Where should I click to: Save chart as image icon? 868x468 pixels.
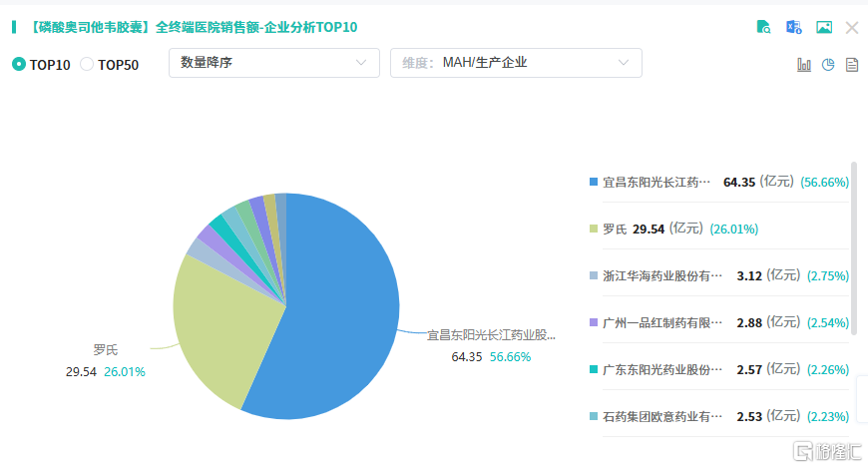(x=824, y=27)
